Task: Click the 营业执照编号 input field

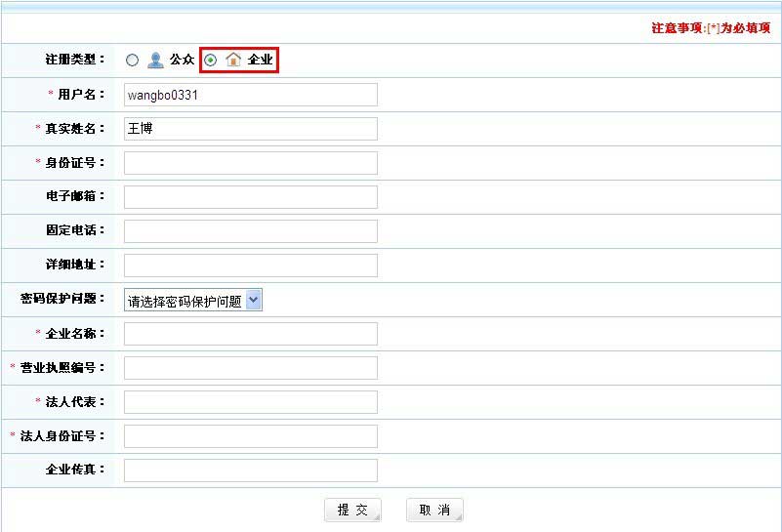Action: click(250, 368)
